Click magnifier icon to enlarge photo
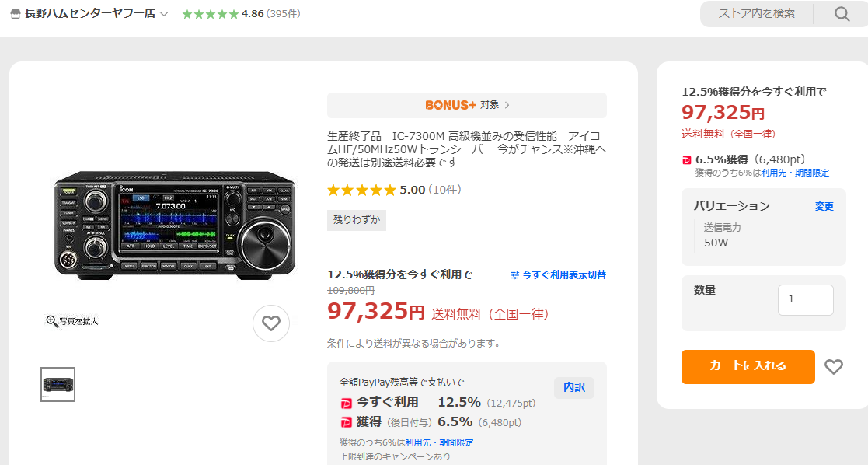This screenshot has height=465, width=868. [x=52, y=321]
